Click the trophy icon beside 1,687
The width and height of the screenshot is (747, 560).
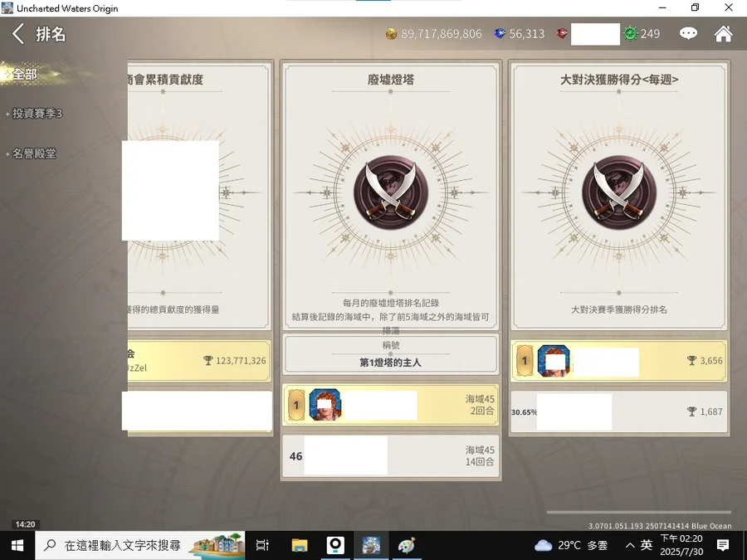[691, 411]
